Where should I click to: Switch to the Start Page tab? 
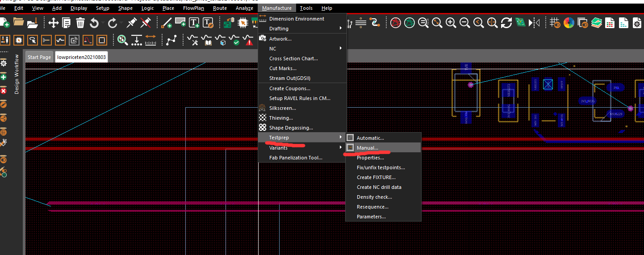pyautogui.click(x=39, y=57)
